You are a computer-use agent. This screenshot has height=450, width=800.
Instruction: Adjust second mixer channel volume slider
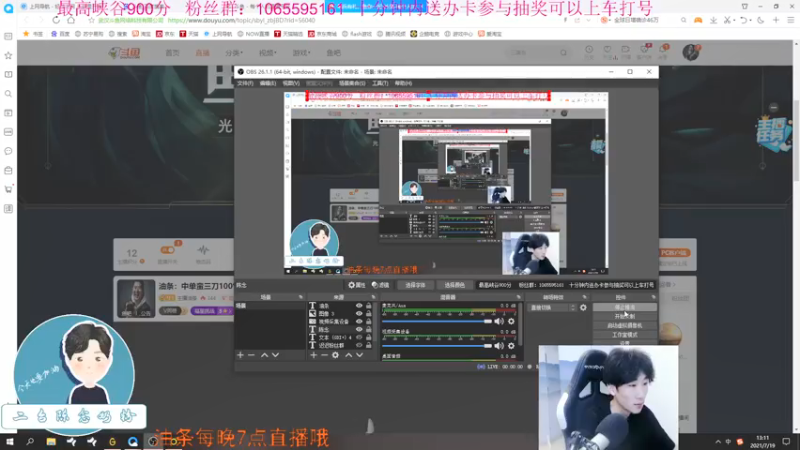437,346
